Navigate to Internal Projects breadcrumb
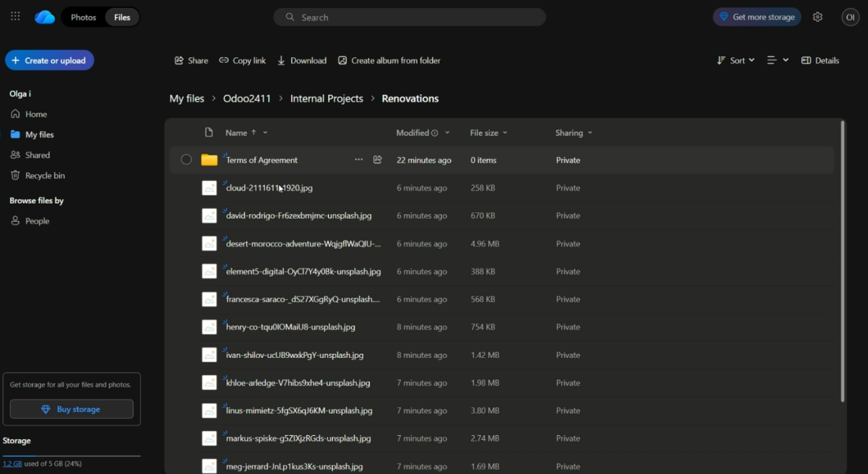 [x=327, y=98]
